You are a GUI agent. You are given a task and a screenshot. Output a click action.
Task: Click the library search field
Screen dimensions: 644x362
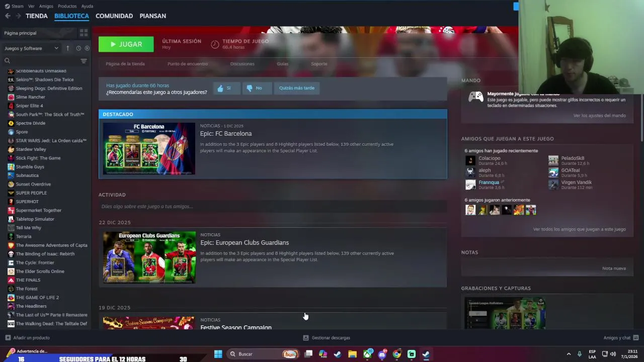point(41,61)
